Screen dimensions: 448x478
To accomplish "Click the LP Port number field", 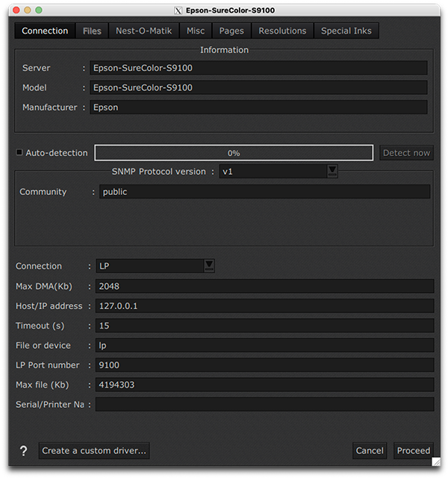I will click(265, 365).
